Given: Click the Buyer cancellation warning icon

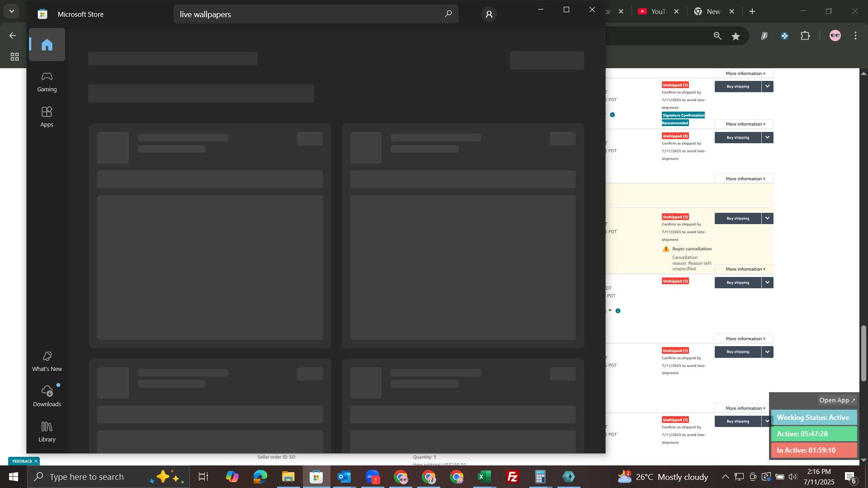Looking at the screenshot, I should (666, 249).
